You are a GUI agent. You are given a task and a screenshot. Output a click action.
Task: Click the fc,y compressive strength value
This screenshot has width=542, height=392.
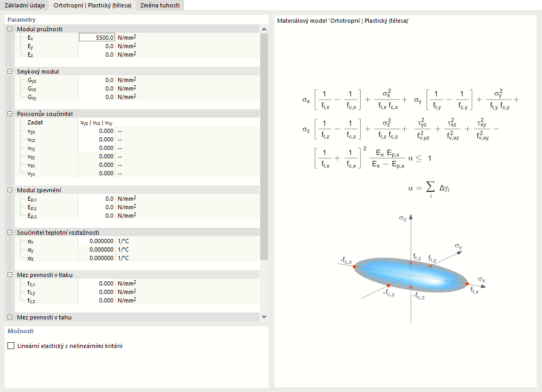pyautogui.click(x=97, y=292)
